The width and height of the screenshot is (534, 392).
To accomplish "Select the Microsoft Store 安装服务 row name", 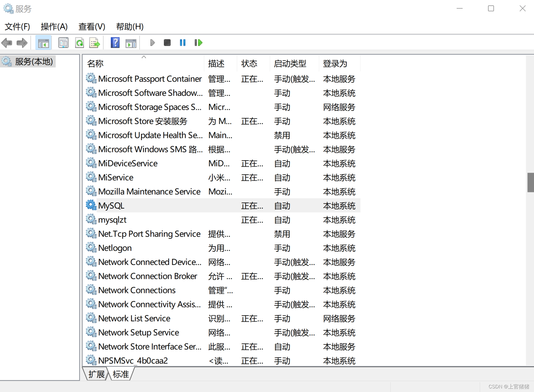I will [143, 121].
